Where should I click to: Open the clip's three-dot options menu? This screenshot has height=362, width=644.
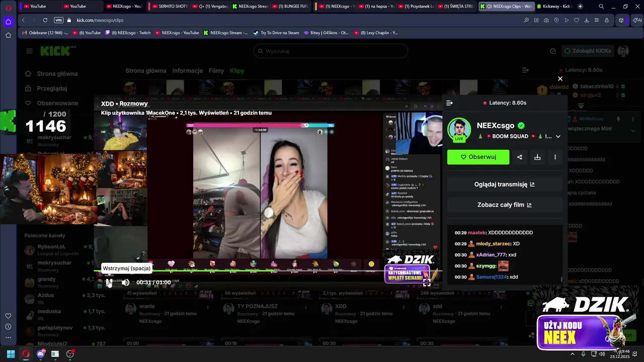pyautogui.click(x=555, y=157)
